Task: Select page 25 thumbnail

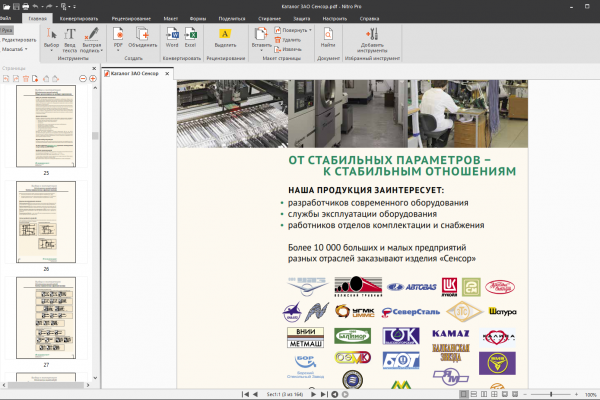Action: coord(46,126)
